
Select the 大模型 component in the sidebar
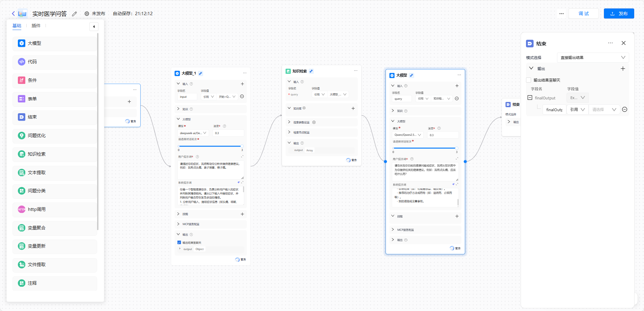tap(55, 43)
